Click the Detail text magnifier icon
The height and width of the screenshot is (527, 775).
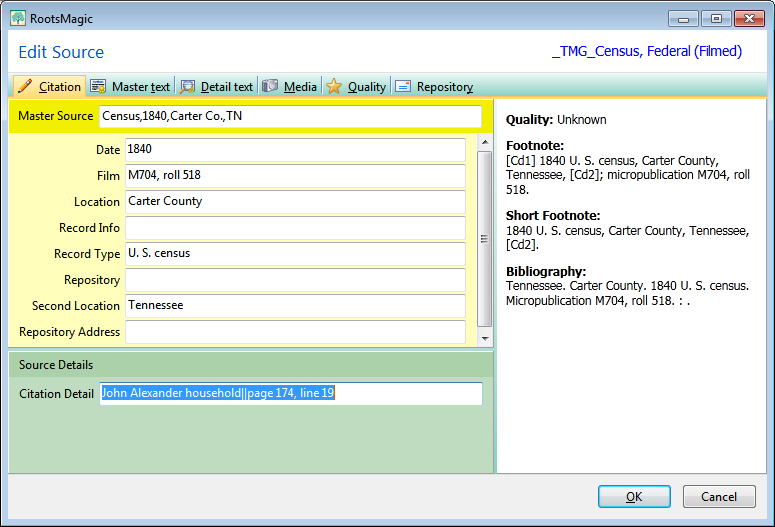click(x=187, y=87)
